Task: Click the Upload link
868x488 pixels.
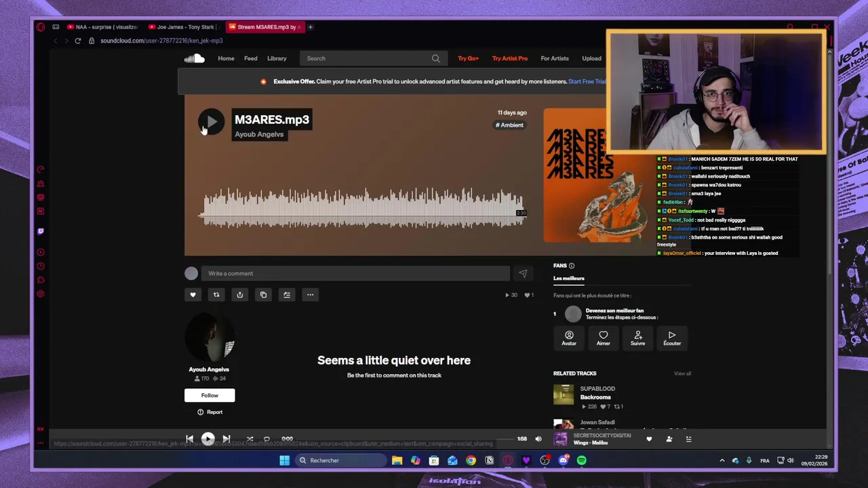Action: click(x=591, y=58)
